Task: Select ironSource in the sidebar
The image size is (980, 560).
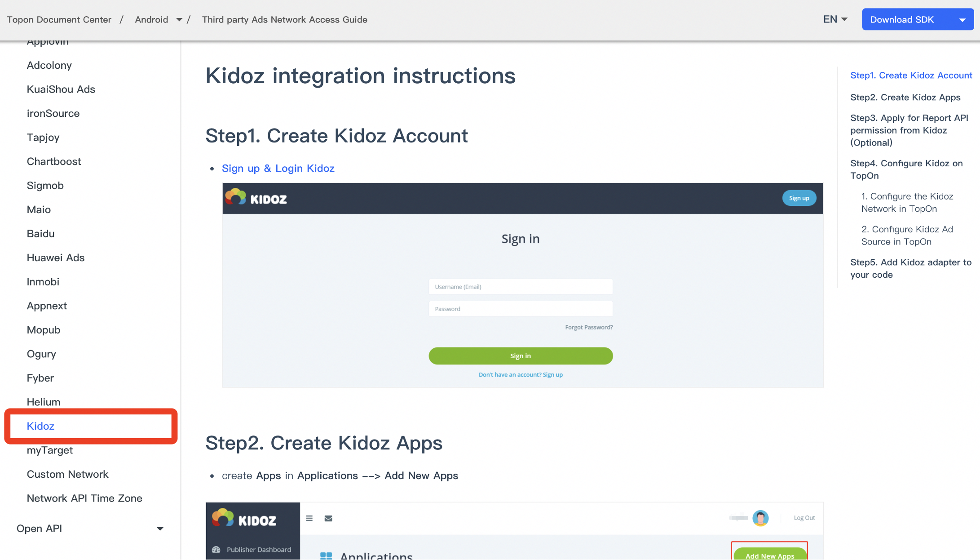Action: click(53, 113)
